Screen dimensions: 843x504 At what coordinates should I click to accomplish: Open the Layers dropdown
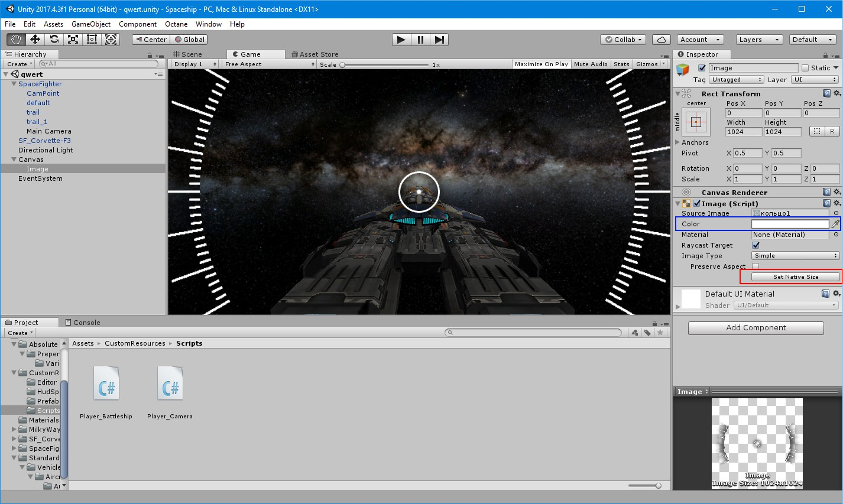pos(760,40)
